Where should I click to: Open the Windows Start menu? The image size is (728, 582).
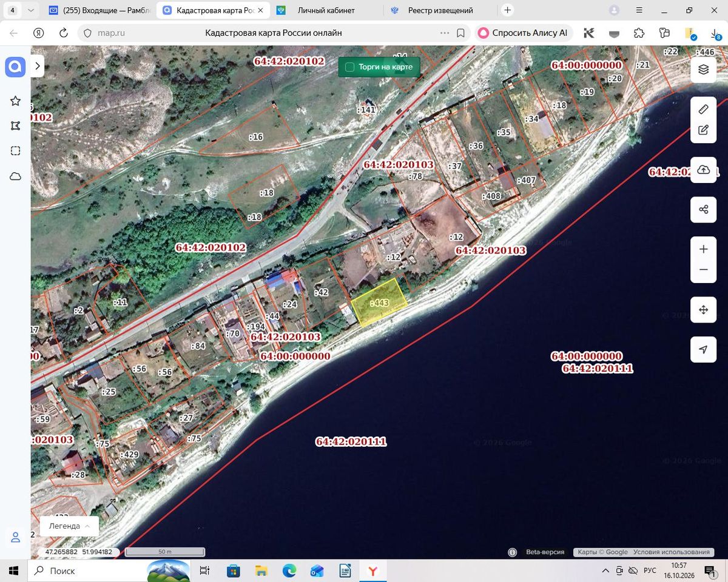coord(13,571)
